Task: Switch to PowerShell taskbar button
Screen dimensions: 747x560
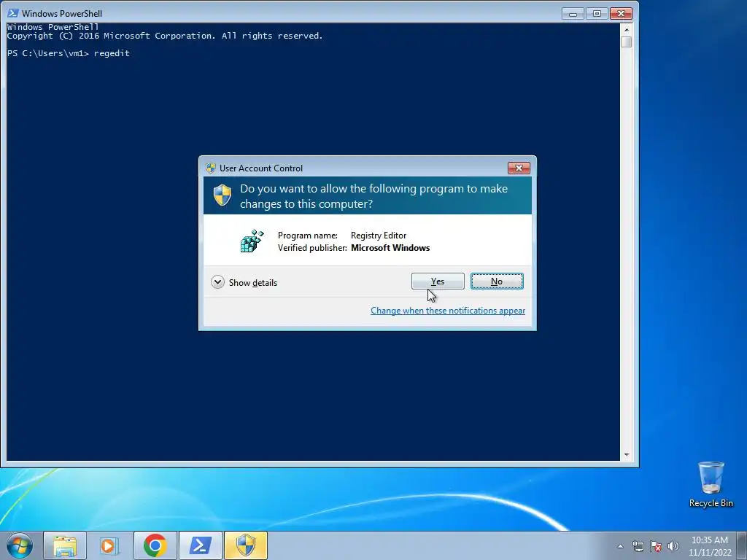Action: (x=201, y=545)
